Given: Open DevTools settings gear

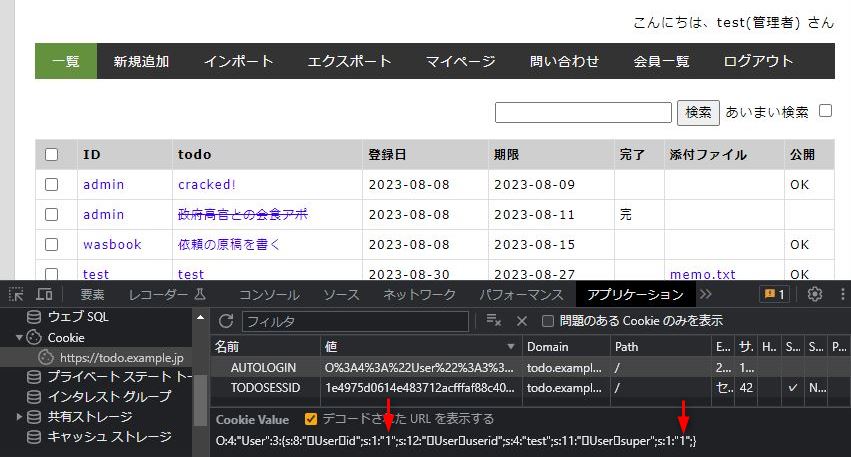Looking at the screenshot, I should point(815,294).
